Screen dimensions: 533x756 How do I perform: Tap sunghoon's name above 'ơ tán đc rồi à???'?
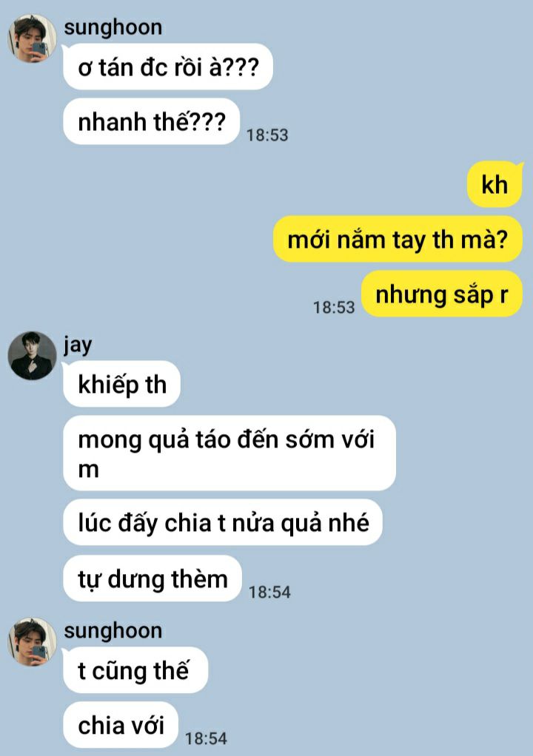[x=113, y=27]
